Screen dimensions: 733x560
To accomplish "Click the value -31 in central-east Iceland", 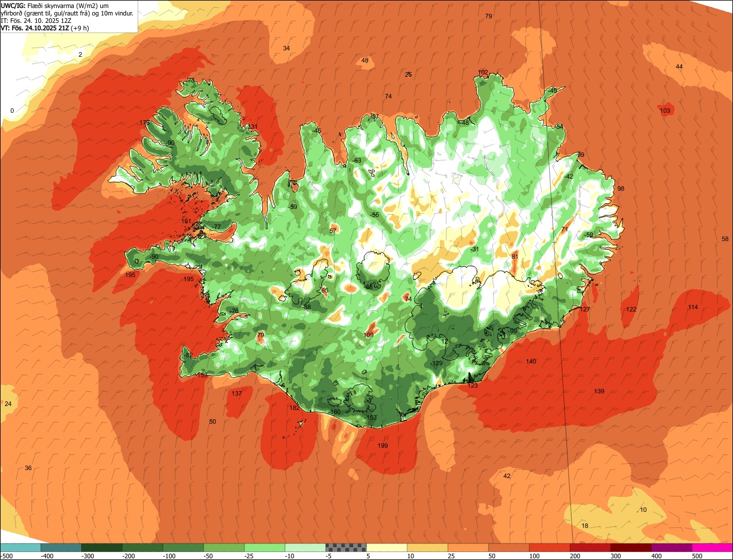I will point(474,249).
